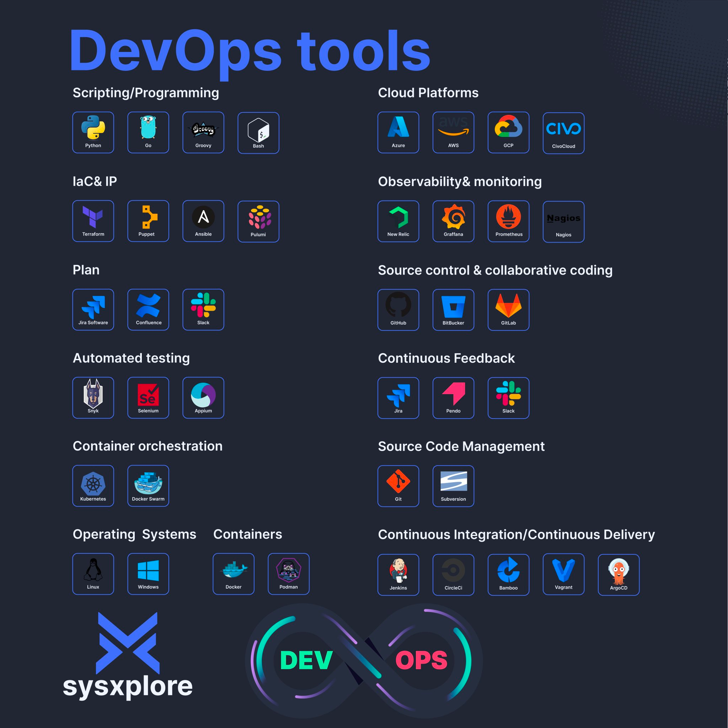Select the GitHub icon tile
Screen dimensions: 728x728
[398, 310]
